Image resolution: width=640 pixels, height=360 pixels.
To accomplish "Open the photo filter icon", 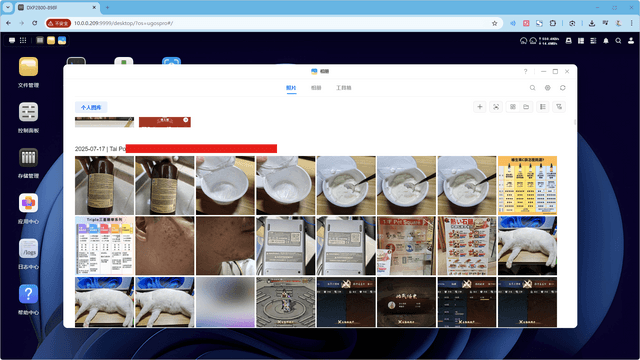I will (559, 107).
